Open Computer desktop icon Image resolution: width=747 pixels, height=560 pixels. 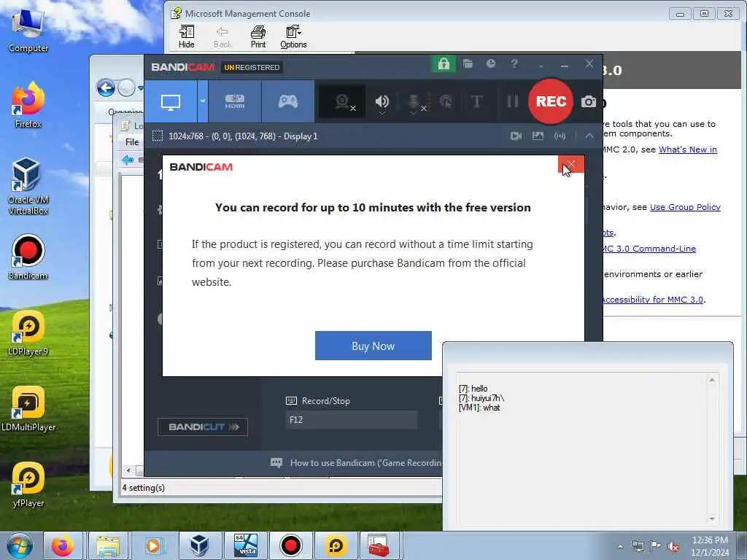pos(28,31)
